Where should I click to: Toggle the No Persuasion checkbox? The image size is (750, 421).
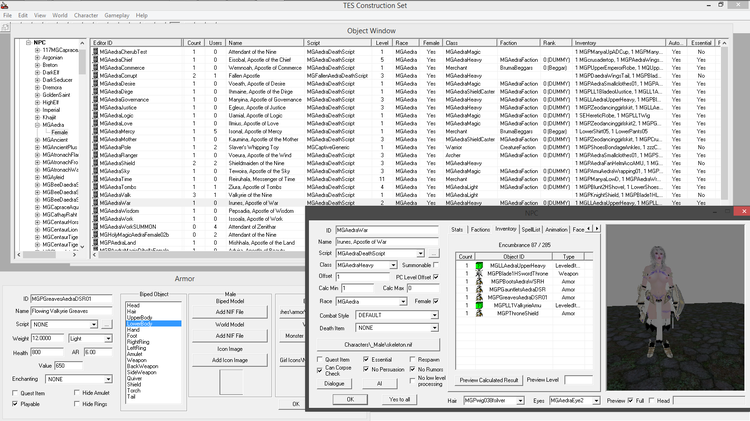(x=366, y=369)
